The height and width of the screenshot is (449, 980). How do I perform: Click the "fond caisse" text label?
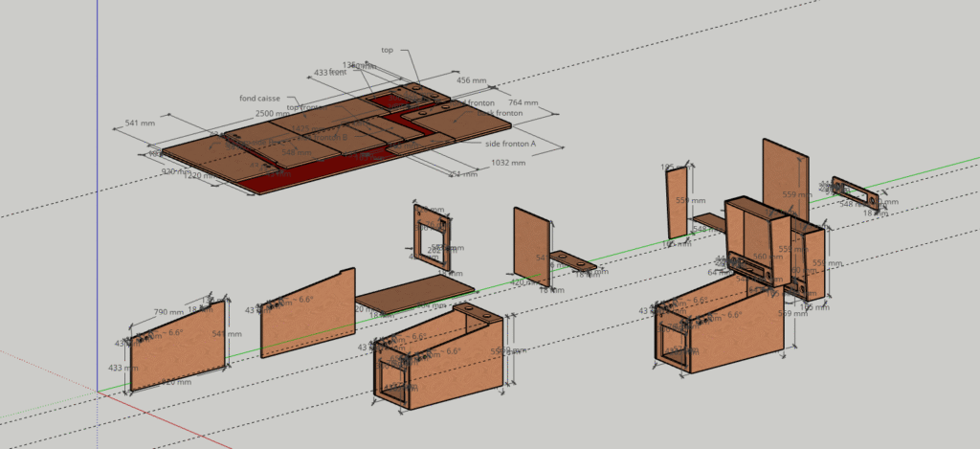click(259, 98)
